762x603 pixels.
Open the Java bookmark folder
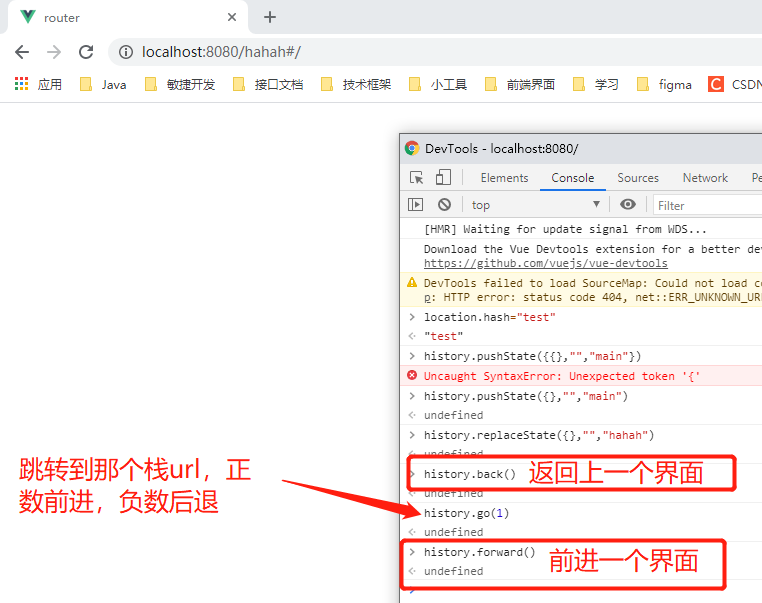[103, 85]
